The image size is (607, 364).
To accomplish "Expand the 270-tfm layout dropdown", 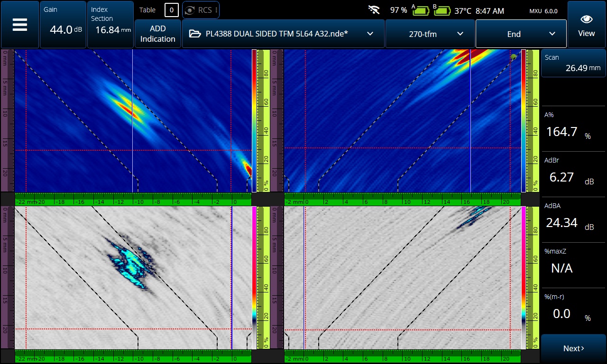I will pyautogui.click(x=460, y=34).
